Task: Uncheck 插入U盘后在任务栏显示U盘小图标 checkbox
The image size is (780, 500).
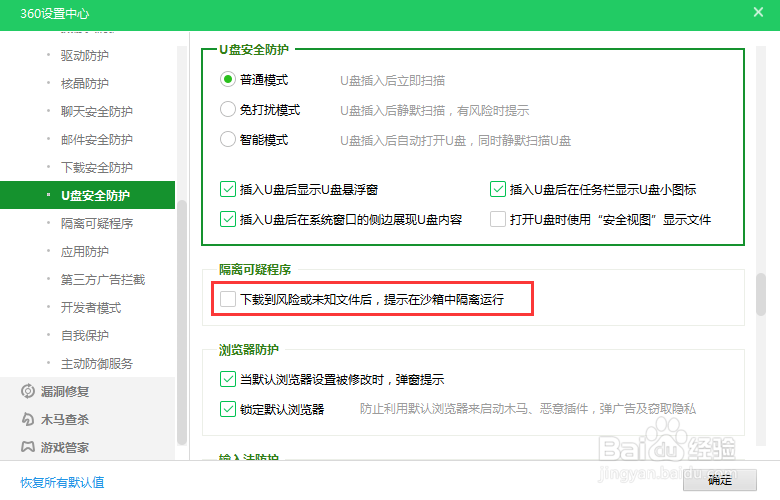Action: point(497,190)
